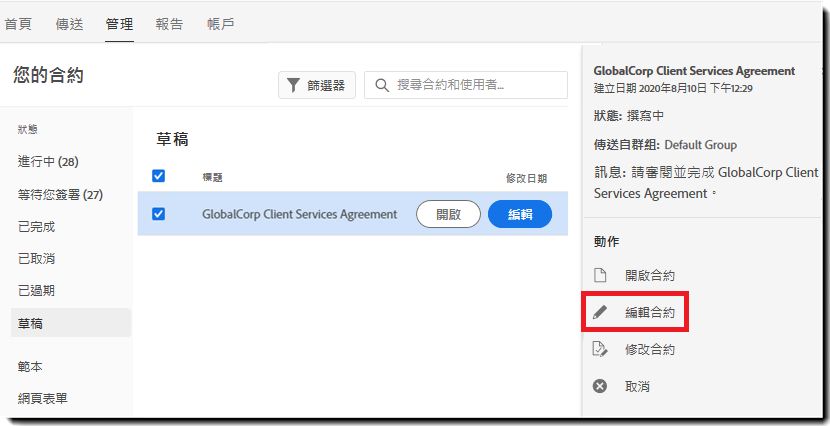Image resolution: width=830 pixels, height=426 pixels.
Task: Click the 篩選器 filter button
Action: point(317,85)
